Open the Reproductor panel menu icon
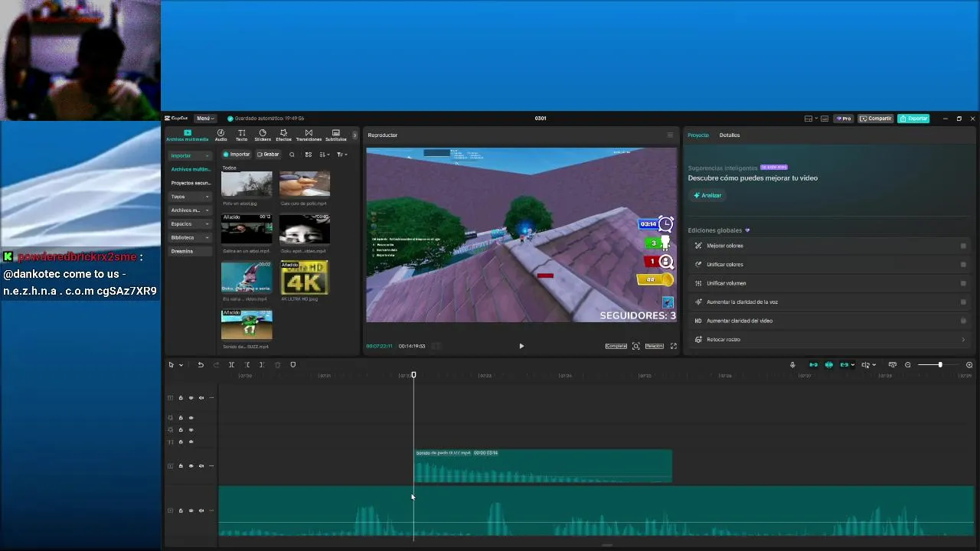 point(670,135)
